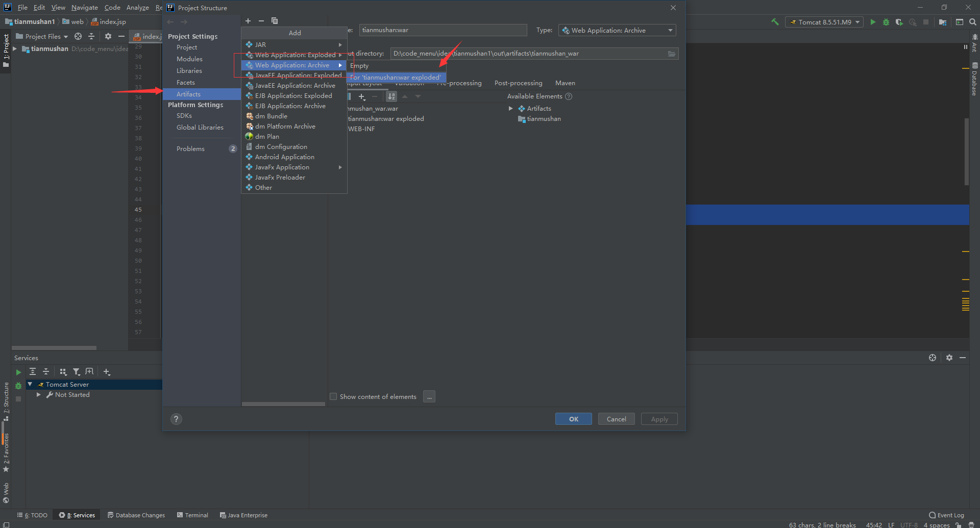Open the Terminal tool window tab
Image resolution: width=980 pixels, height=528 pixels.
click(x=192, y=515)
